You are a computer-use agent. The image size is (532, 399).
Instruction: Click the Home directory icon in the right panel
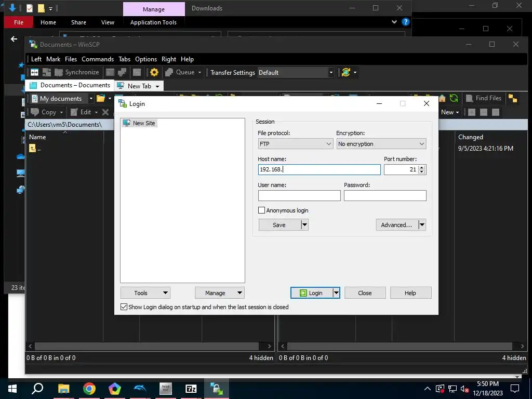coord(442,98)
